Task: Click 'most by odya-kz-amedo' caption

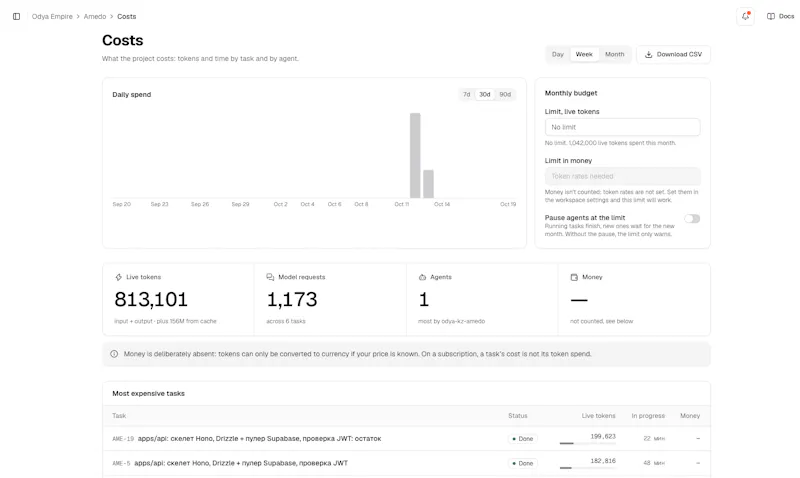Action: [x=452, y=321]
